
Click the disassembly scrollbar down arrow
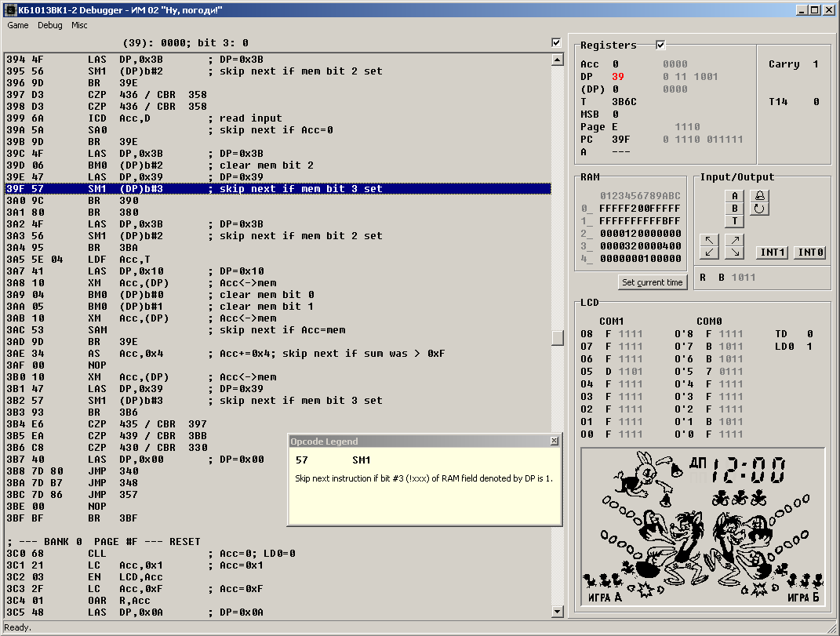(x=558, y=612)
